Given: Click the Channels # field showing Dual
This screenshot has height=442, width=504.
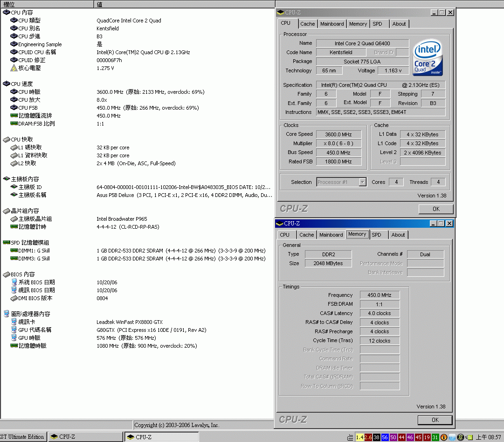Looking at the screenshot, I should [425, 254].
